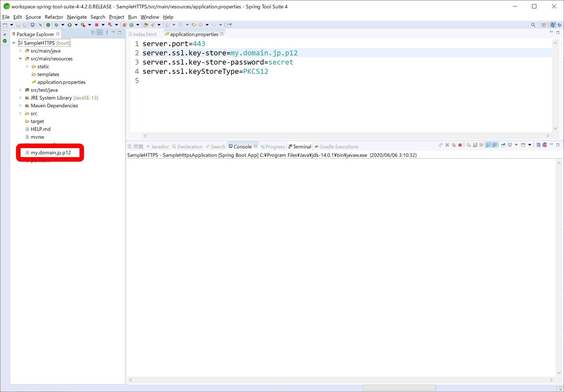This screenshot has width=564, height=392.
Task: Open the Javadoc view tab
Action: [x=158, y=147]
